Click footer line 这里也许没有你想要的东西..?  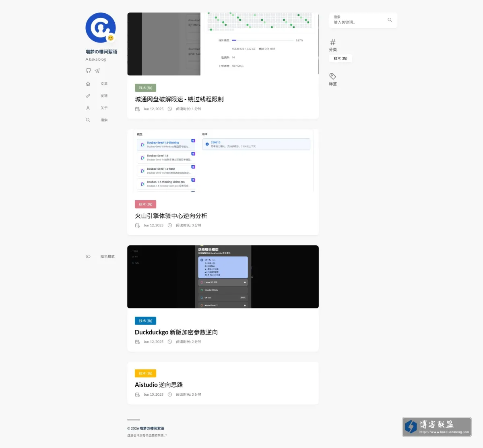coord(147,436)
